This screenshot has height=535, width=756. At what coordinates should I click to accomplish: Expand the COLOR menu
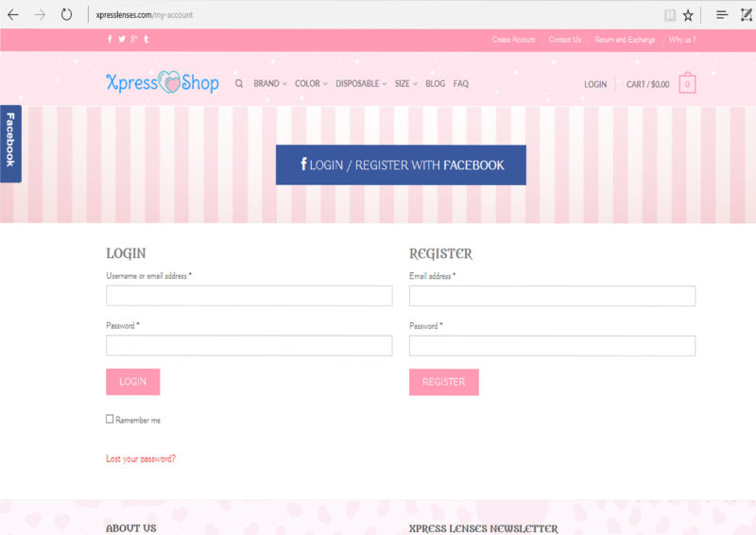[x=311, y=83]
